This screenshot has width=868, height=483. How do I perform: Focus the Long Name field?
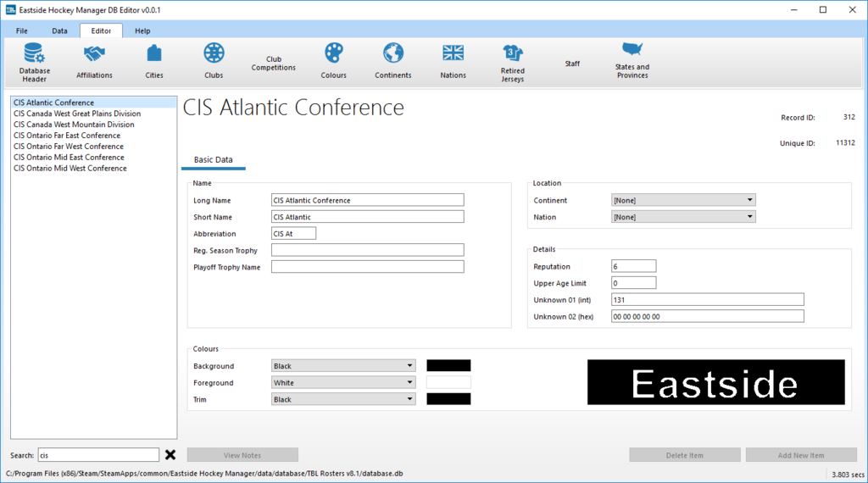click(x=368, y=200)
